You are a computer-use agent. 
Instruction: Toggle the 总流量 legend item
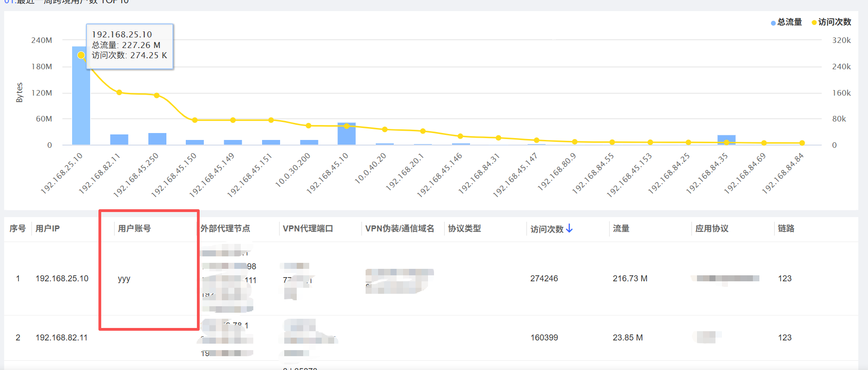click(786, 22)
